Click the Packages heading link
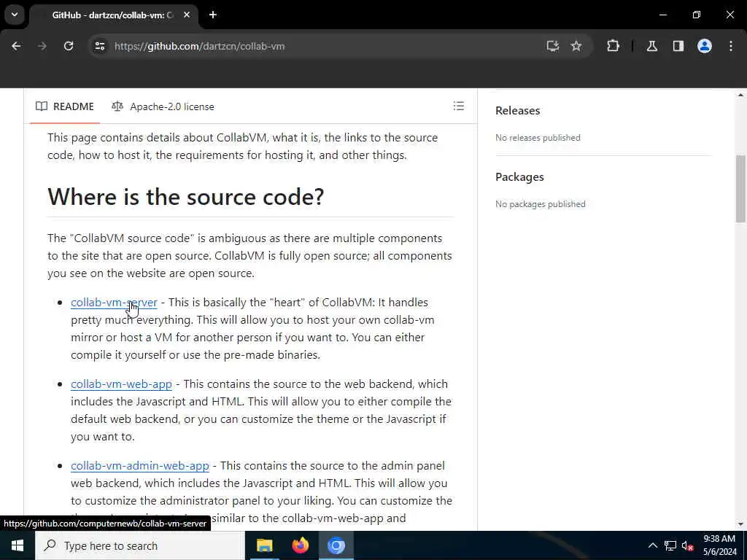Viewport: 747px width, 560px height. (519, 176)
